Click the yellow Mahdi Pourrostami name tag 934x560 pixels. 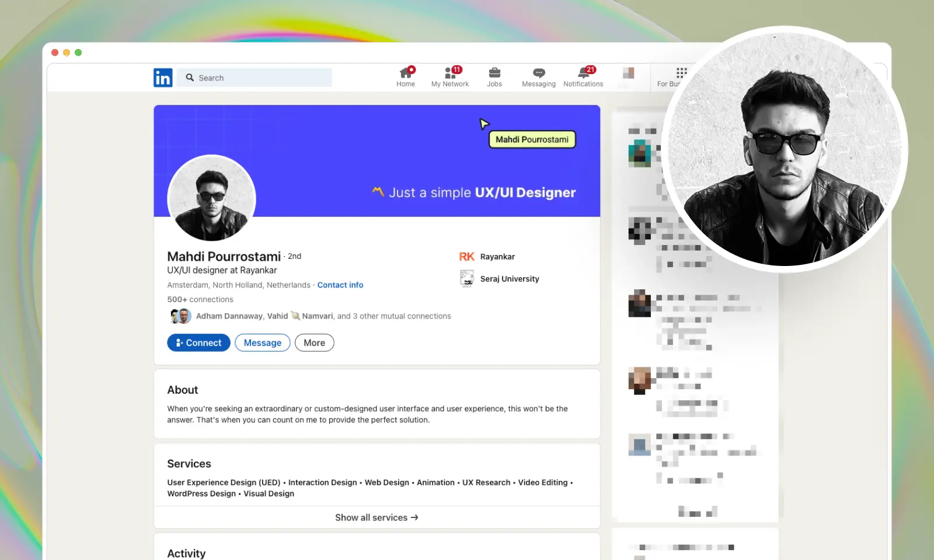532,139
